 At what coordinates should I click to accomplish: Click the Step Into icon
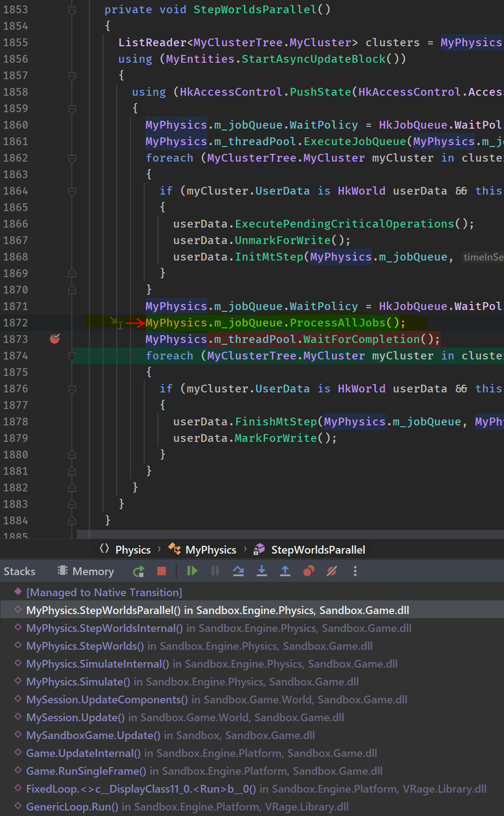tap(262, 571)
